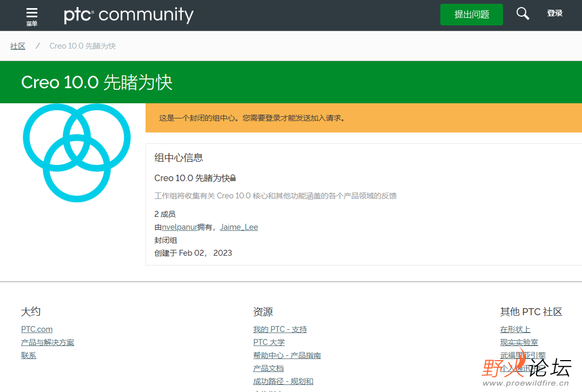Open the search magnifier icon

pos(523,14)
